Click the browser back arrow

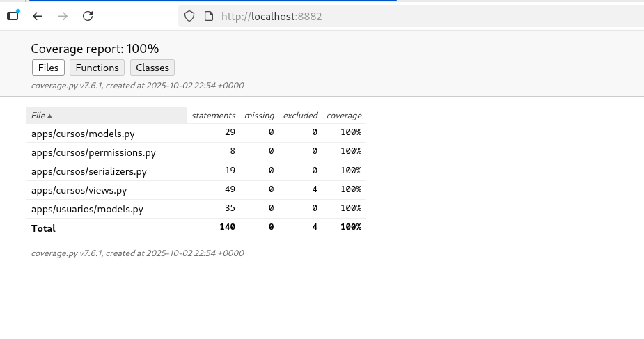click(x=38, y=16)
